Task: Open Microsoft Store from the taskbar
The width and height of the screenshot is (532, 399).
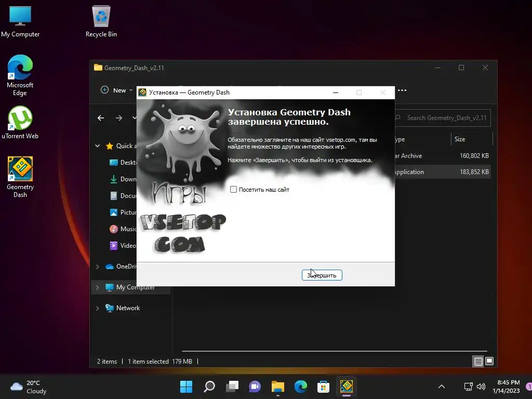Action: tap(323, 387)
